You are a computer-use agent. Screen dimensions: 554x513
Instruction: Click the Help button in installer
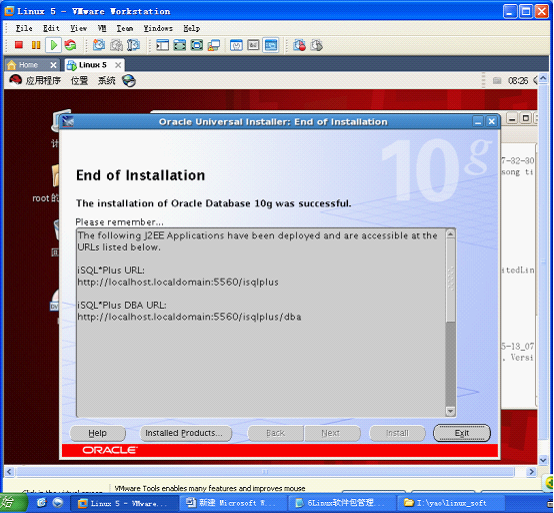(x=98, y=434)
